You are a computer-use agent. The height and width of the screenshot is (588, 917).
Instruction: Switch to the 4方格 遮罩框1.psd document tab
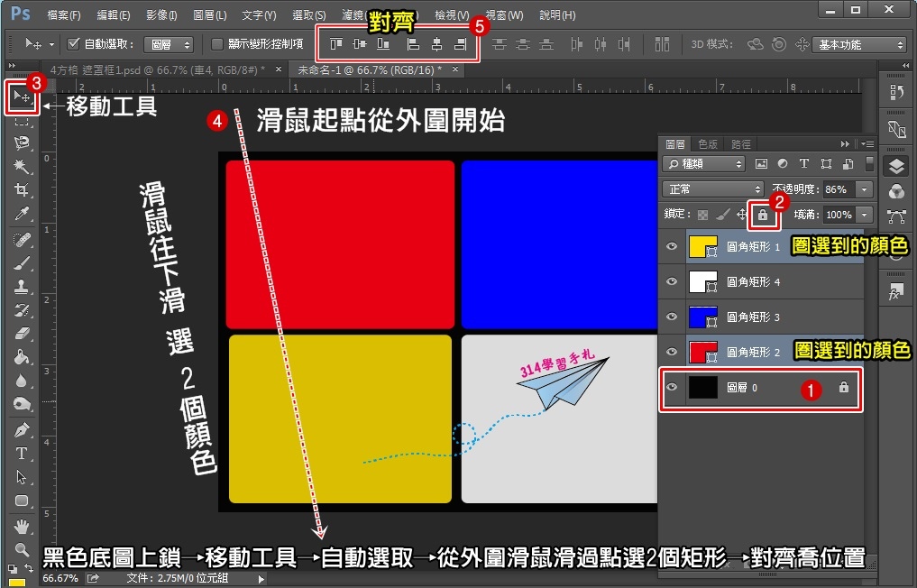click(x=157, y=69)
